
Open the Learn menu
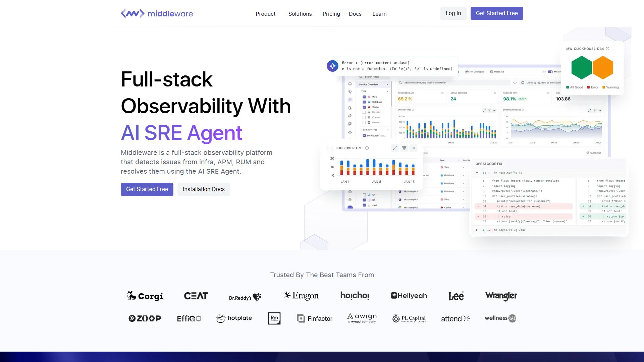click(x=379, y=14)
